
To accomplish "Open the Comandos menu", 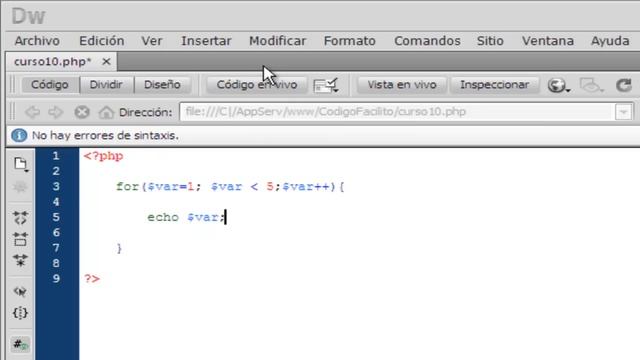I will coord(427,41).
